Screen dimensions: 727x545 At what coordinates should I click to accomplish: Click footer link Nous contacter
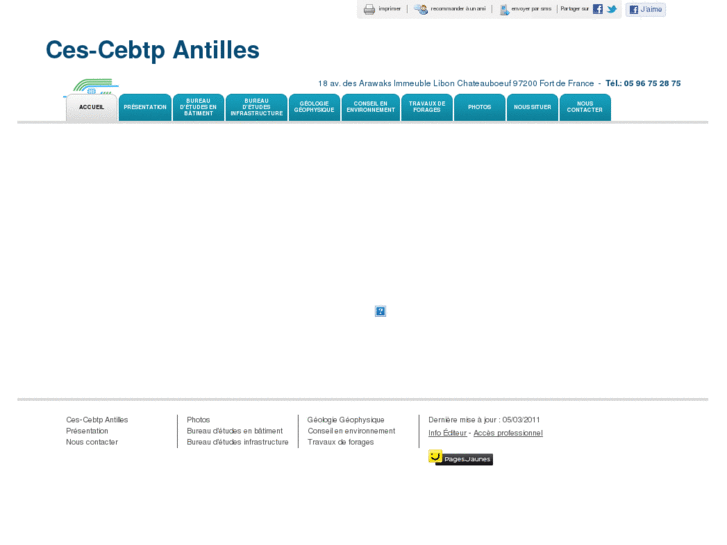click(x=92, y=442)
